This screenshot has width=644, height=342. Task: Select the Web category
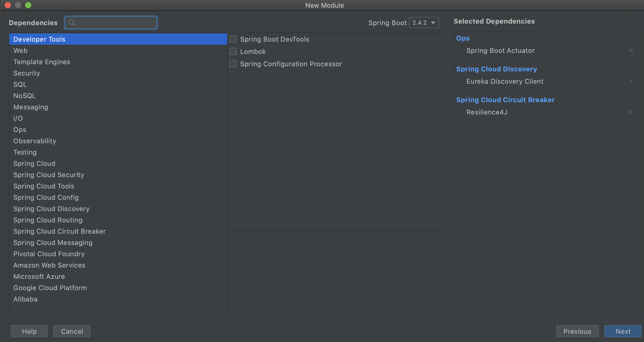coord(21,51)
